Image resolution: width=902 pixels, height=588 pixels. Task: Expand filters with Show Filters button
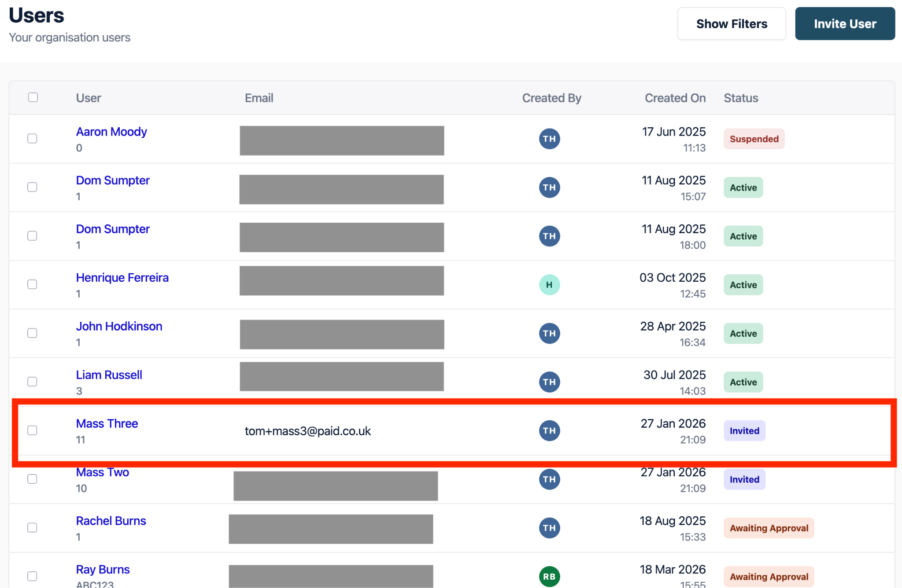(x=731, y=24)
